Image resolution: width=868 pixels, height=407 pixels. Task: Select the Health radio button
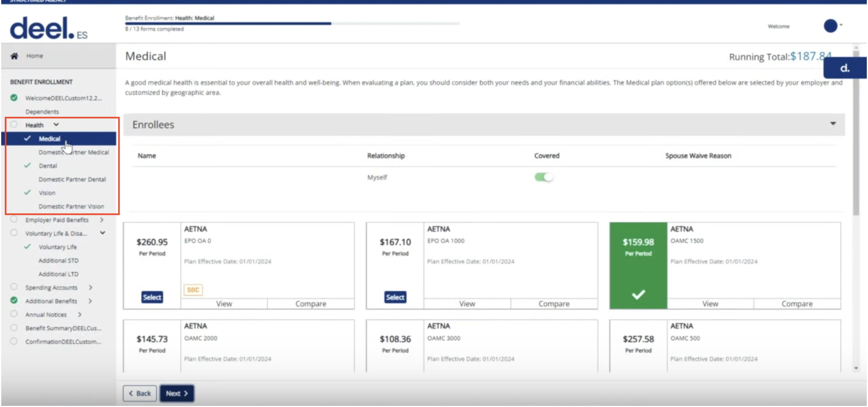pos(14,124)
